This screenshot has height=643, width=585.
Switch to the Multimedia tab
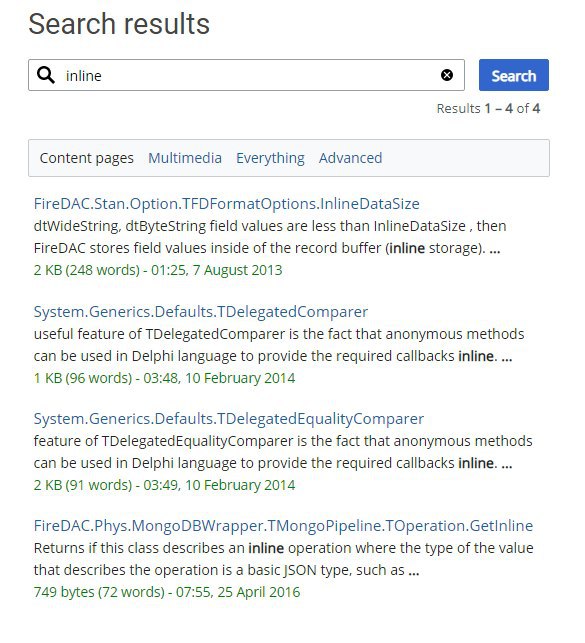pos(185,158)
